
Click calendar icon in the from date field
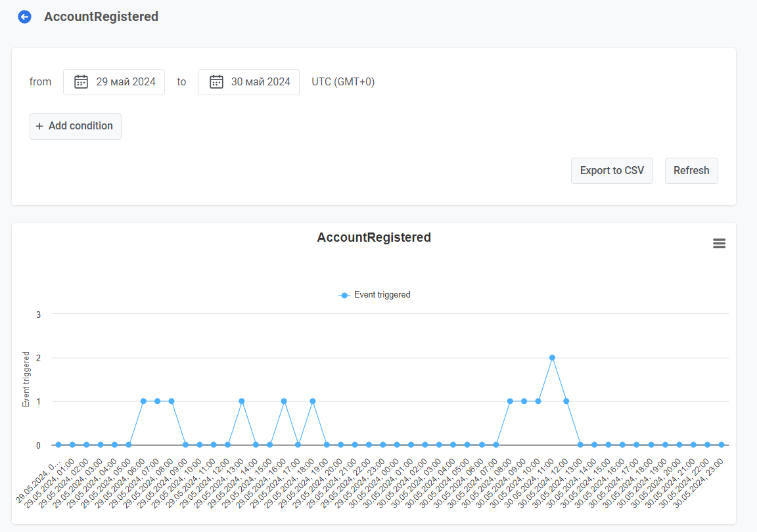point(81,82)
